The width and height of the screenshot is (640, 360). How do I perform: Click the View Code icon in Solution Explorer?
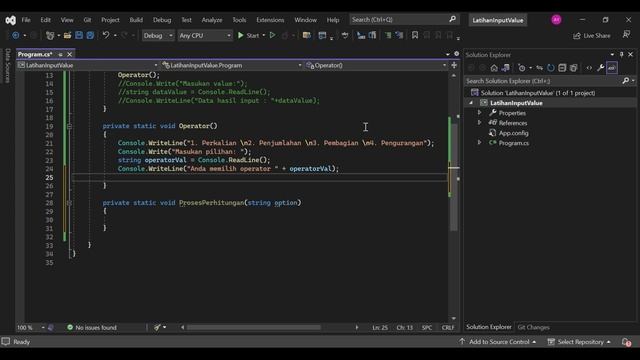(589, 68)
